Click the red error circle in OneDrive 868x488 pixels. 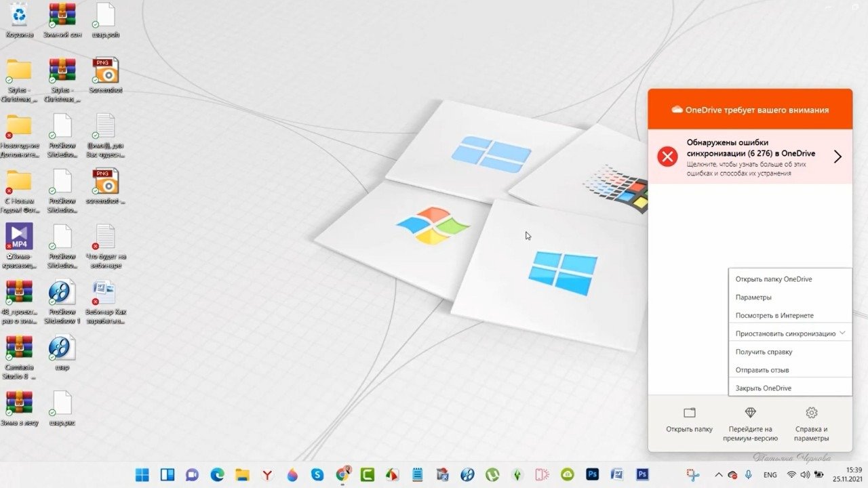click(x=668, y=157)
